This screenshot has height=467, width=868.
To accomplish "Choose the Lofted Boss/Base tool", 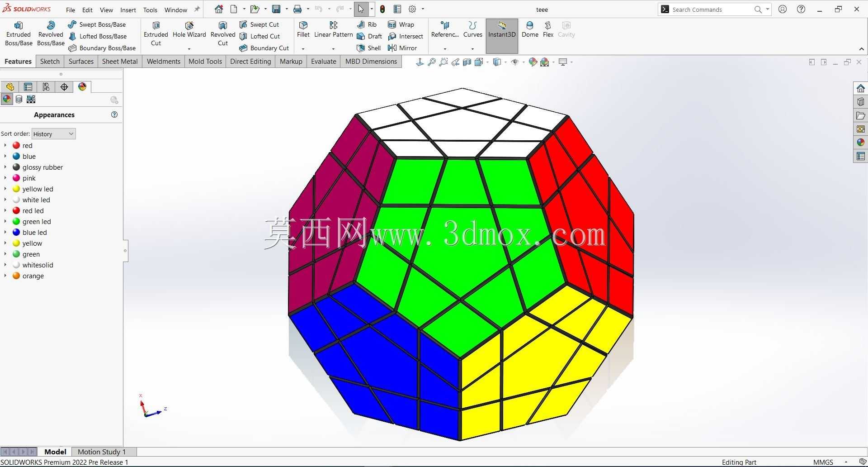I will pos(97,36).
